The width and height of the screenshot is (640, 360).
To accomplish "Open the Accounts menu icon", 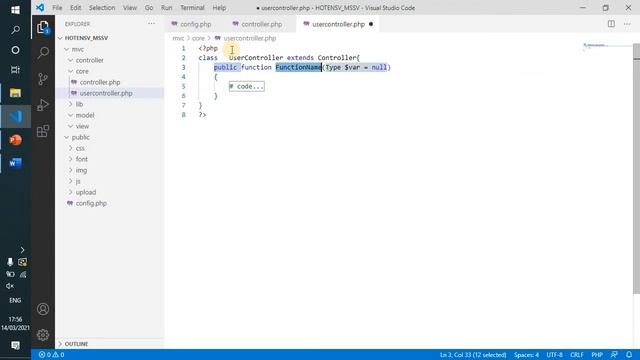I will point(43,309).
